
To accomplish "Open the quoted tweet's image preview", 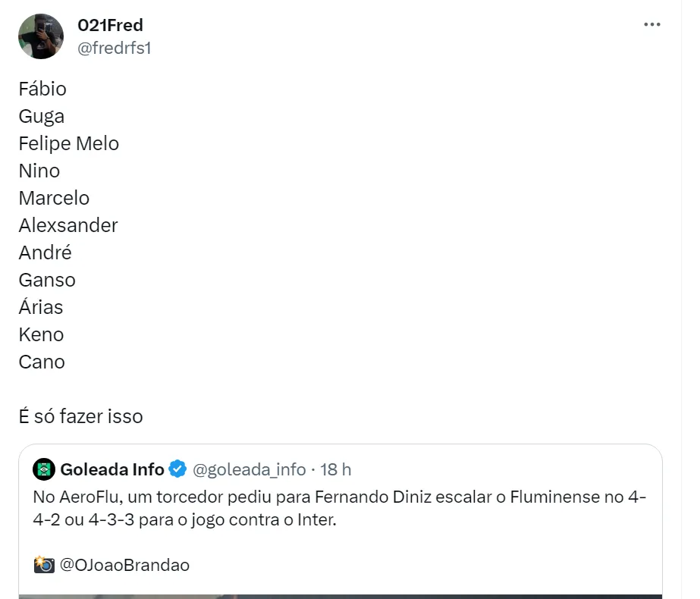I will coord(341,595).
